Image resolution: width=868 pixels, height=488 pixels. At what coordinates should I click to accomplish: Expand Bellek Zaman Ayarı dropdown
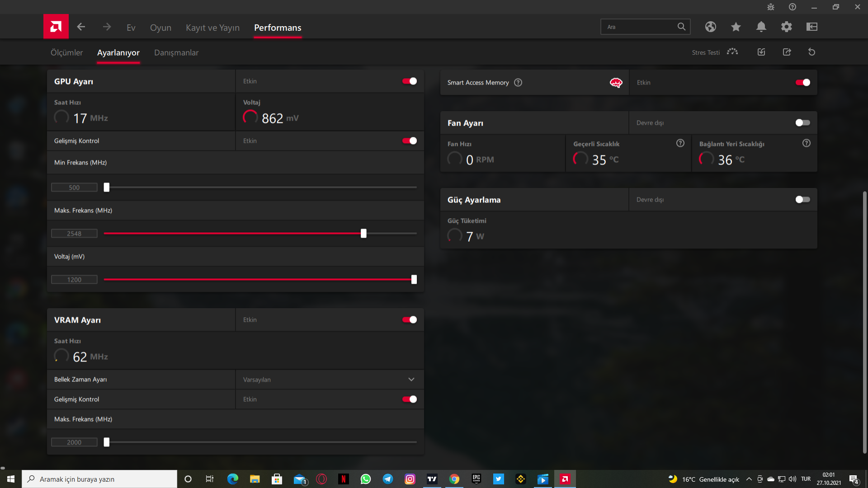coord(411,380)
